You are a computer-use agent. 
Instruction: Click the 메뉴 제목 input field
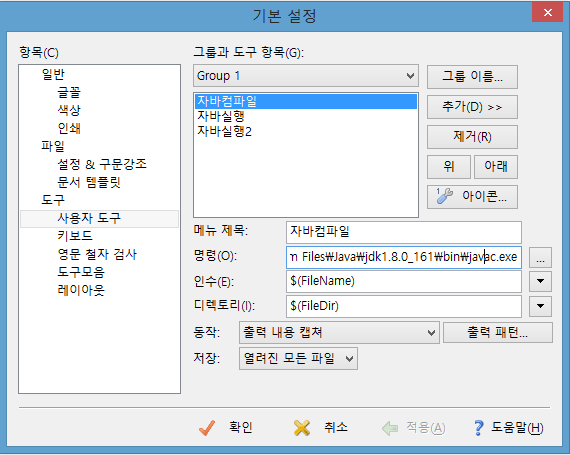coord(404,232)
